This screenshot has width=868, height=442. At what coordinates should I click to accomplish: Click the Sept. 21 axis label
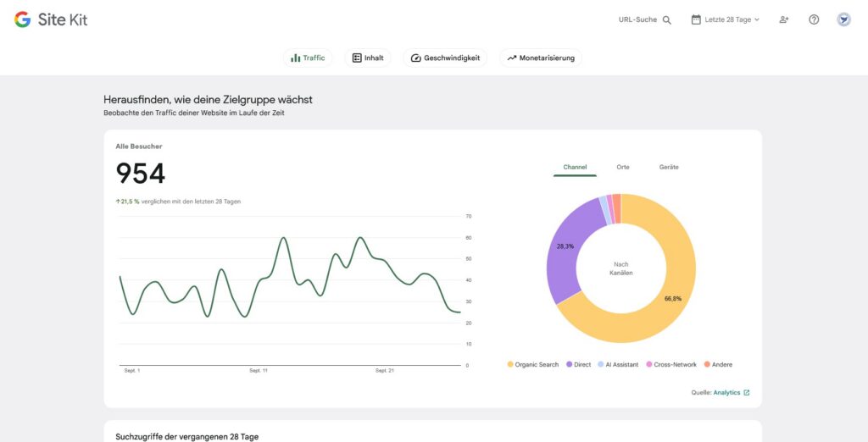[x=385, y=371]
